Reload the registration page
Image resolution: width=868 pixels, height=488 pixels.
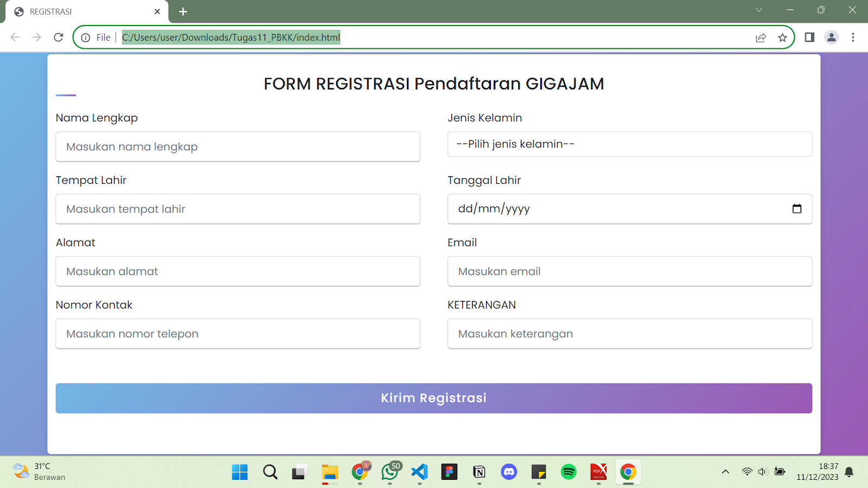click(59, 37)
